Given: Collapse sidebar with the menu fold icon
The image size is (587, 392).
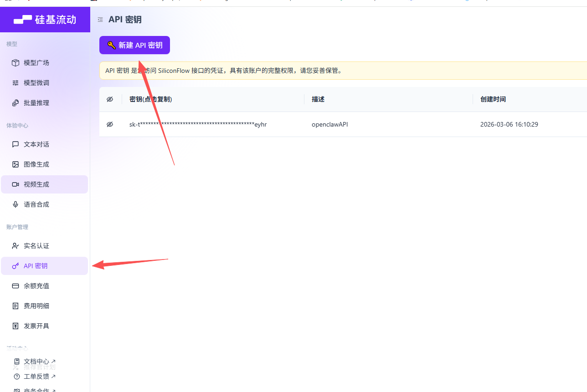Looking at the screenshot, I should [x=100, y=20].
